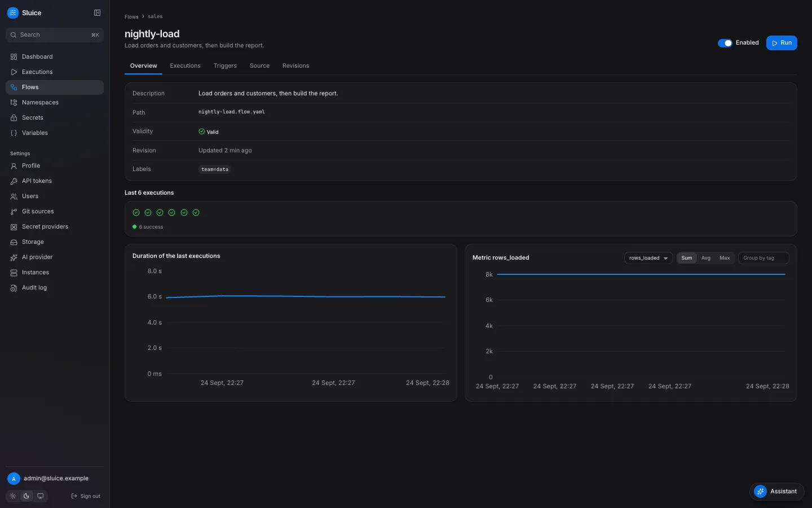The height and width of the screenshot is (508, 812).
Task: Click the Sluice logo icon
Action: 13,13
